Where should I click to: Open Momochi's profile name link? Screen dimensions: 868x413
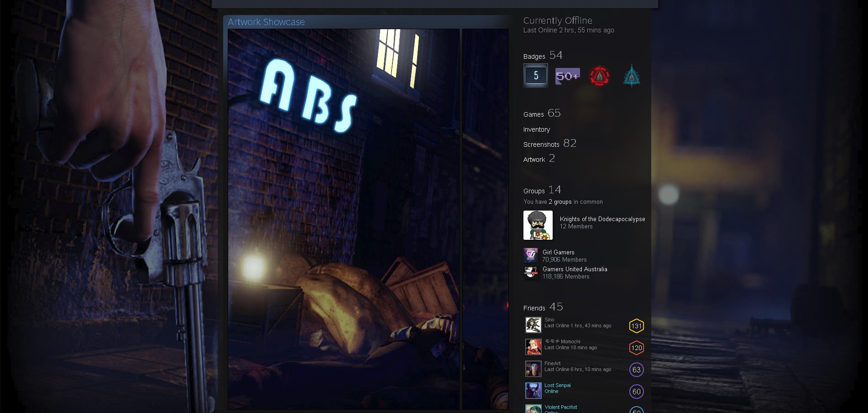[562, 341]
